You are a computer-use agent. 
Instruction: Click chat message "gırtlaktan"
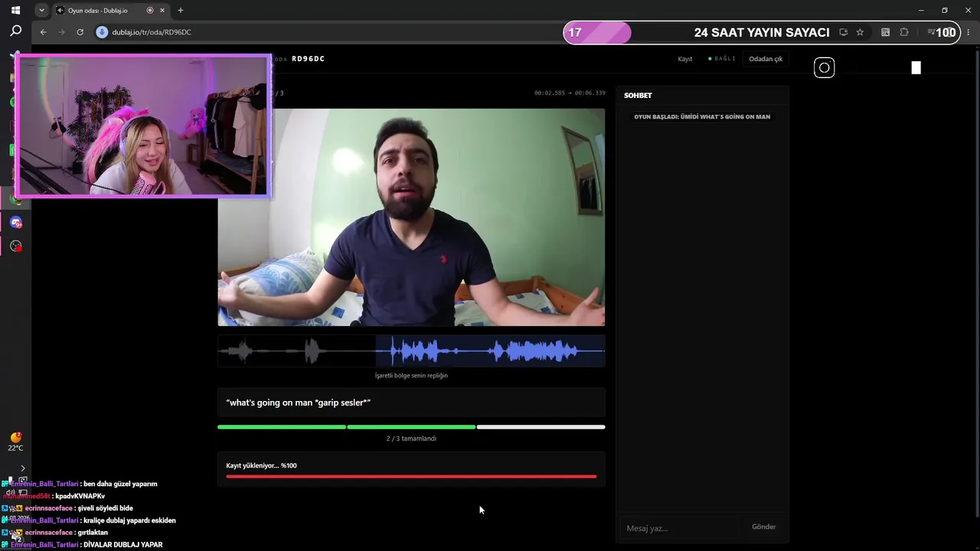point(93,533)
